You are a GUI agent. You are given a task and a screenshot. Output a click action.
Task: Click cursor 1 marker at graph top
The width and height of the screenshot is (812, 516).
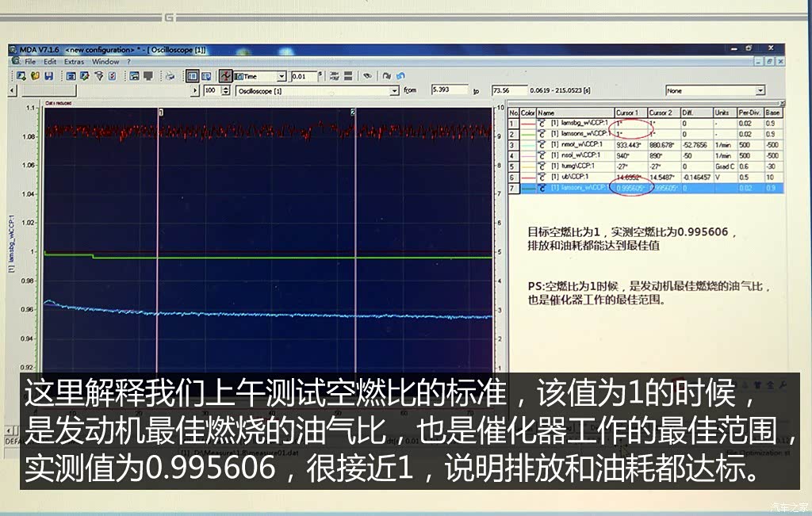(x=161, y=112)
